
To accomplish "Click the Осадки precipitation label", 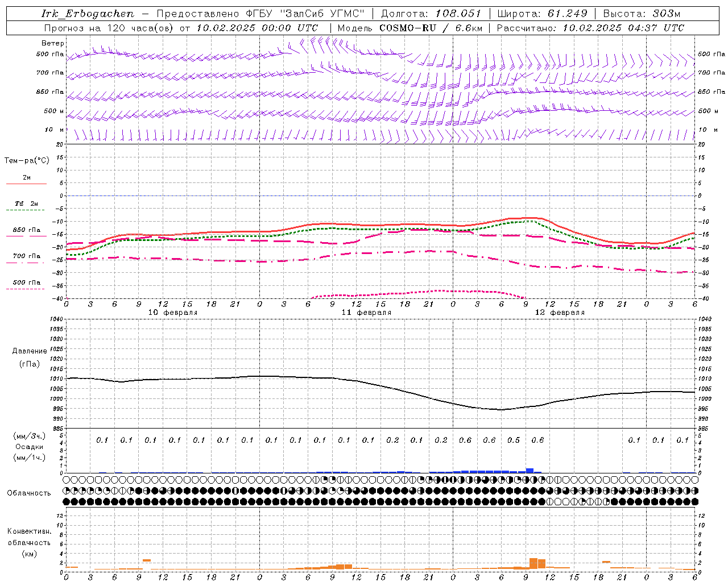I will pyautogui.click(x=29, y=447).
